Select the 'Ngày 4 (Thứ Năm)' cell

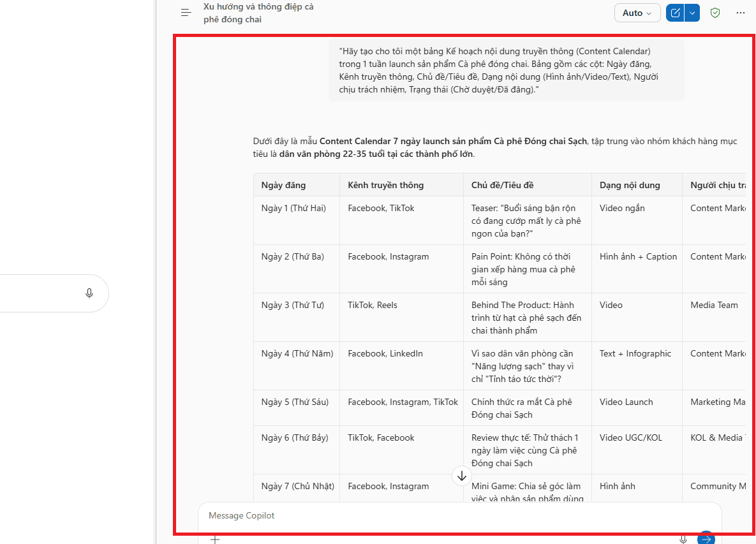[x=297, y=365]
